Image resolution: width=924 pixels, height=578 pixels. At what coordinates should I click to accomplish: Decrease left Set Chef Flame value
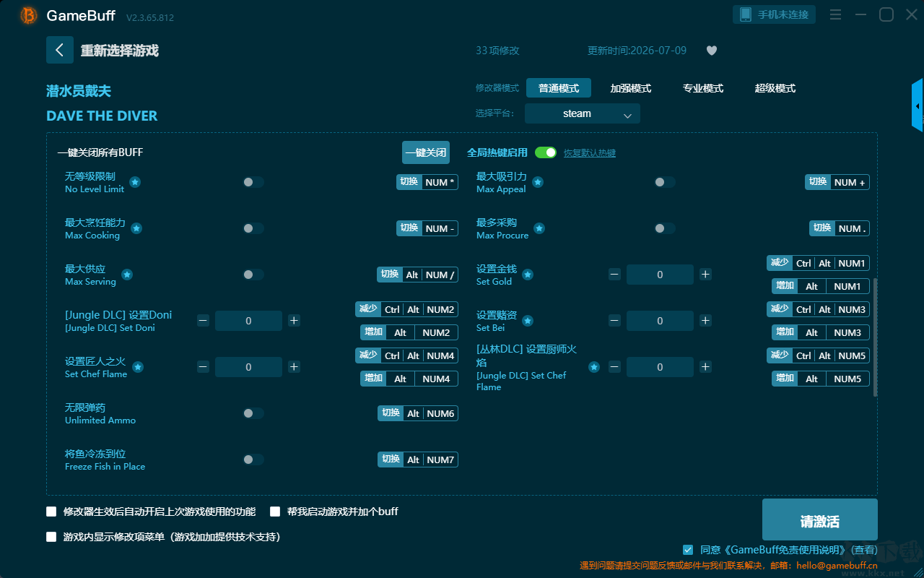point(203,367)
